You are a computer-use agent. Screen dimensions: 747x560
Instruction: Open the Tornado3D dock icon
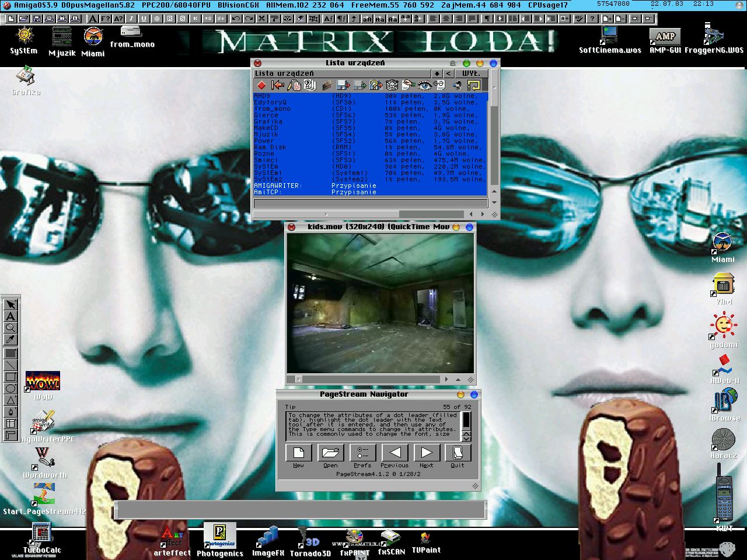[310, 541]
